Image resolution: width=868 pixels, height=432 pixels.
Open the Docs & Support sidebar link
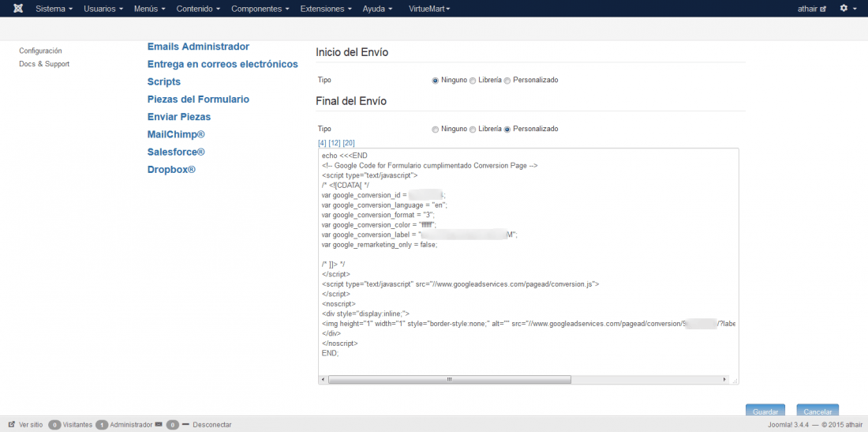pyautogui.click(x=44, y=64)
